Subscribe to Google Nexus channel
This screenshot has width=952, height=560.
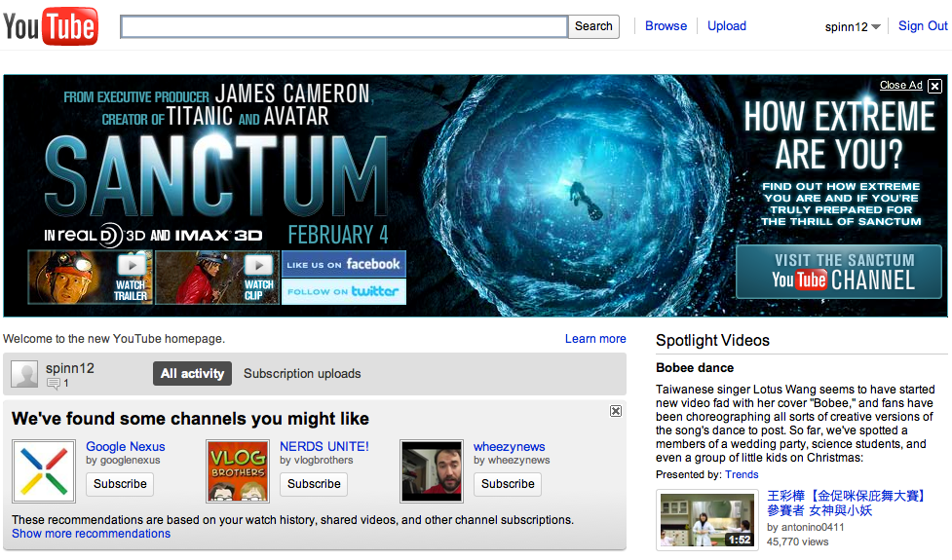click(120, 484)
